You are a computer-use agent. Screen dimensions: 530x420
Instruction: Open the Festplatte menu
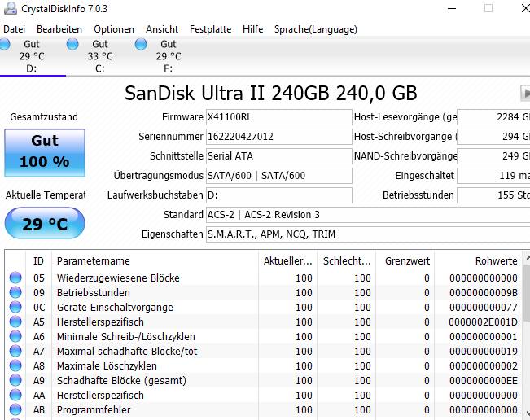[210, 29]
